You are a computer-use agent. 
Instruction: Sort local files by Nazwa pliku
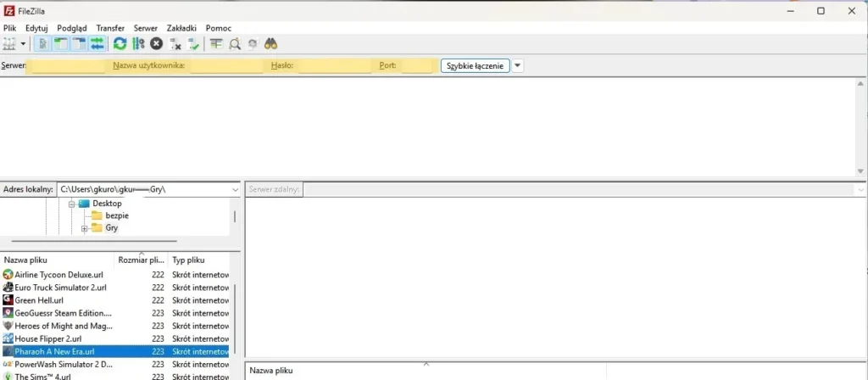[x=58, y=260]
